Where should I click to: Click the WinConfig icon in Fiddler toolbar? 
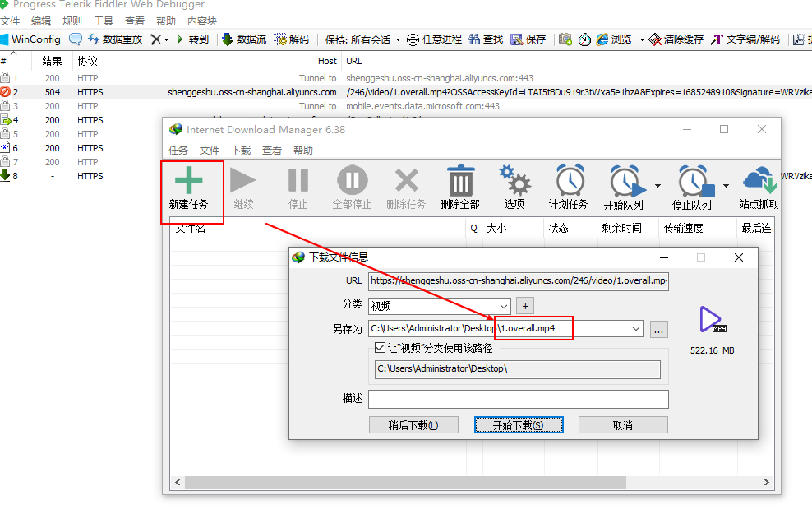pos(5,39)
